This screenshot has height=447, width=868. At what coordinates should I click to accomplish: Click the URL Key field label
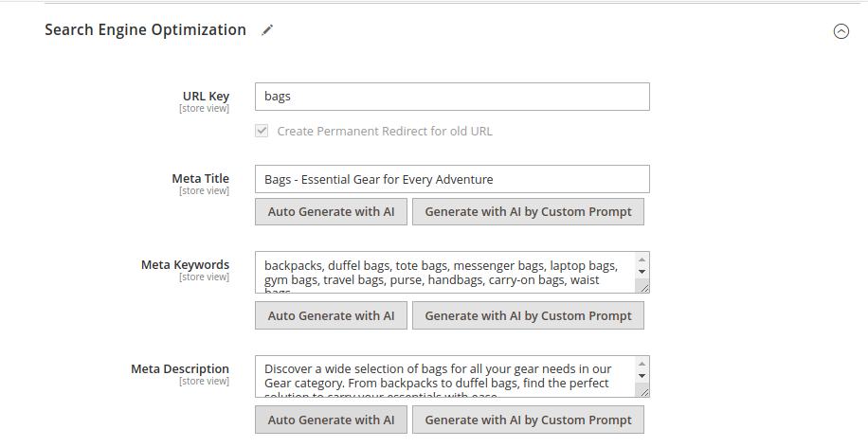[206, 97]
